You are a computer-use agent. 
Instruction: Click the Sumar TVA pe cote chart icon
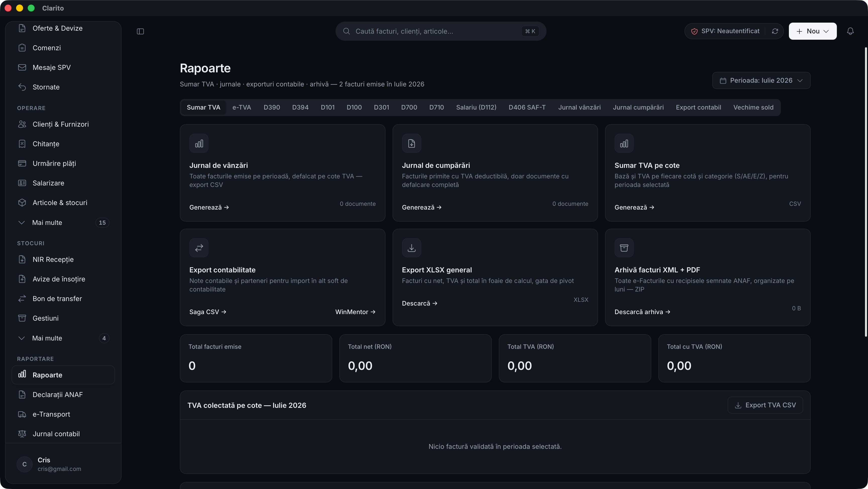tap(624, 144)
